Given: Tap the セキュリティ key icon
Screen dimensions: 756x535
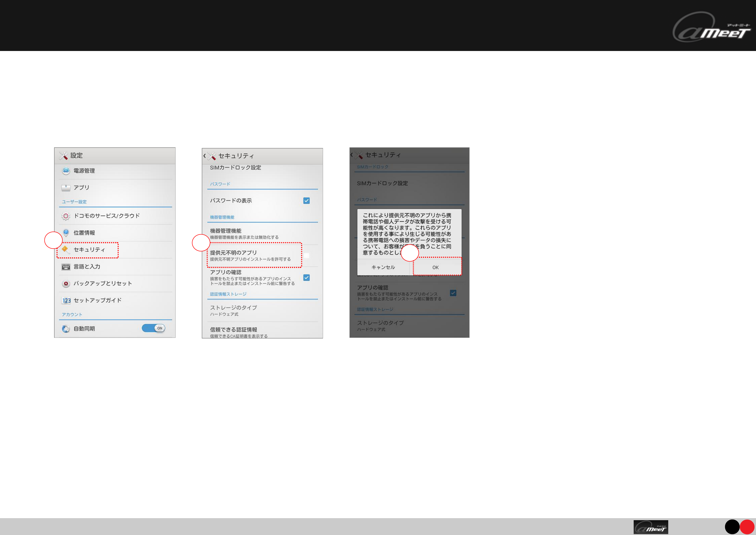Looking at the screenshot, I should [x=66, y=249].
